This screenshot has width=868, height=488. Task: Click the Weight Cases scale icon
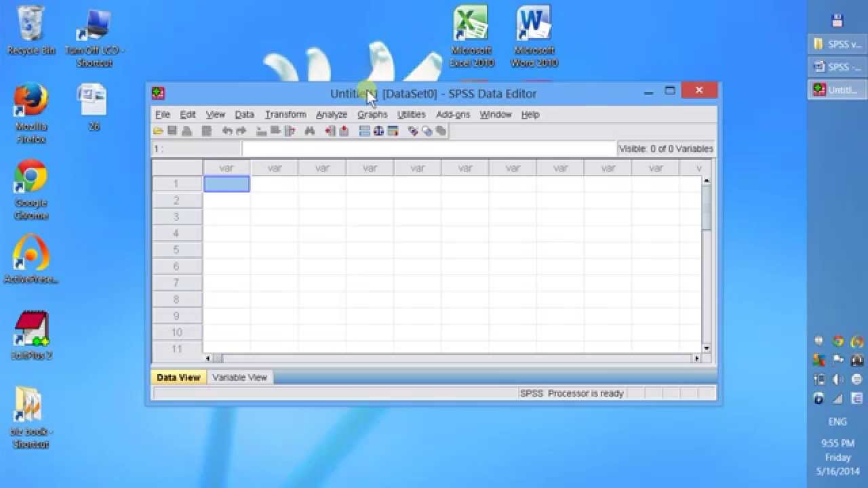pyautogui.click(x=378, y=131)
